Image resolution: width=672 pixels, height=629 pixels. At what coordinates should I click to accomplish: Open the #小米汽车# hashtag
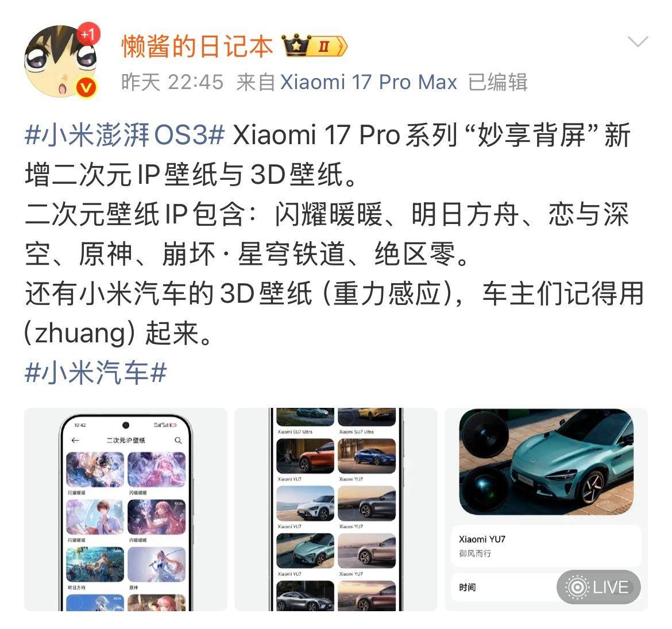pos(95,372)
